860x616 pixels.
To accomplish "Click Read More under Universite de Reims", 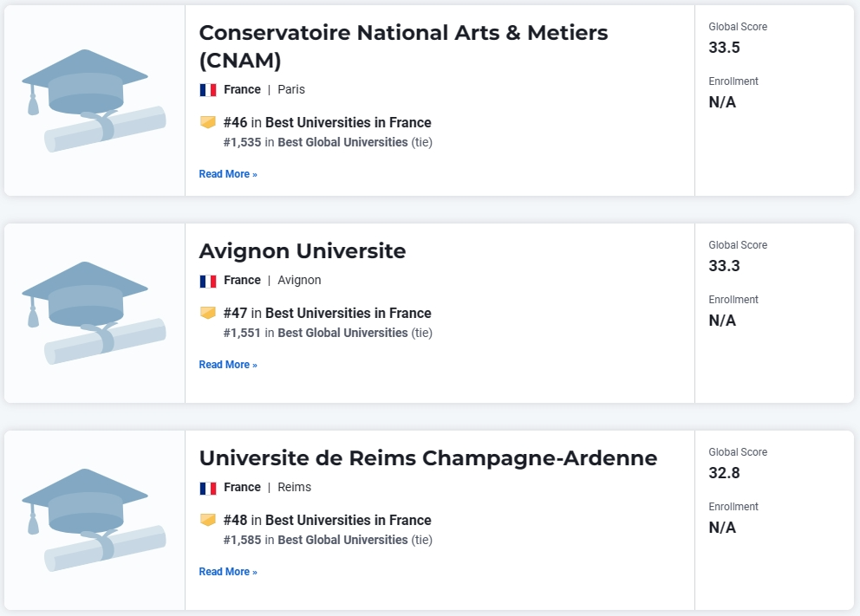I will (x=228, y=572).
